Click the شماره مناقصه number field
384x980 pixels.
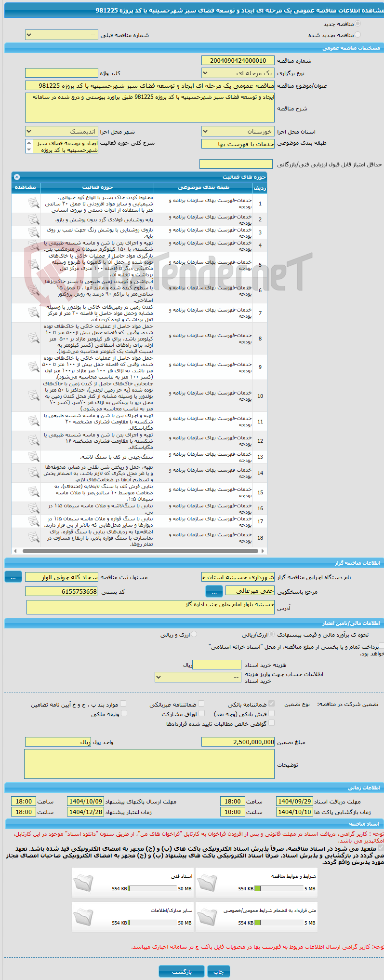point(238,60)
